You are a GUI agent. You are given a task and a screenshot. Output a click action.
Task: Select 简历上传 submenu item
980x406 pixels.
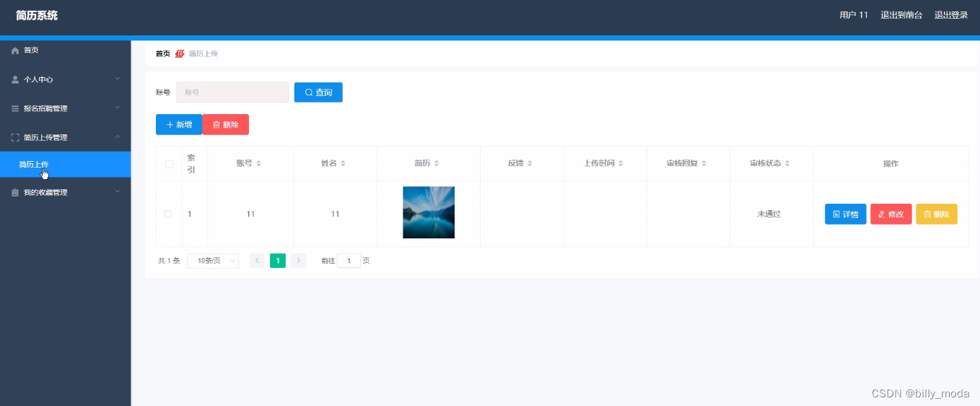[x=65, y=165]
